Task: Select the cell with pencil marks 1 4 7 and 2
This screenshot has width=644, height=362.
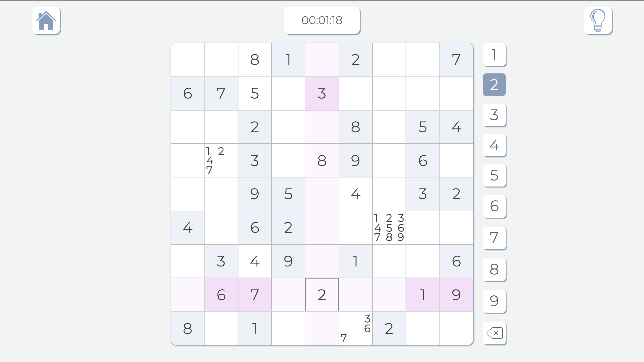Action: pos(221,160)
